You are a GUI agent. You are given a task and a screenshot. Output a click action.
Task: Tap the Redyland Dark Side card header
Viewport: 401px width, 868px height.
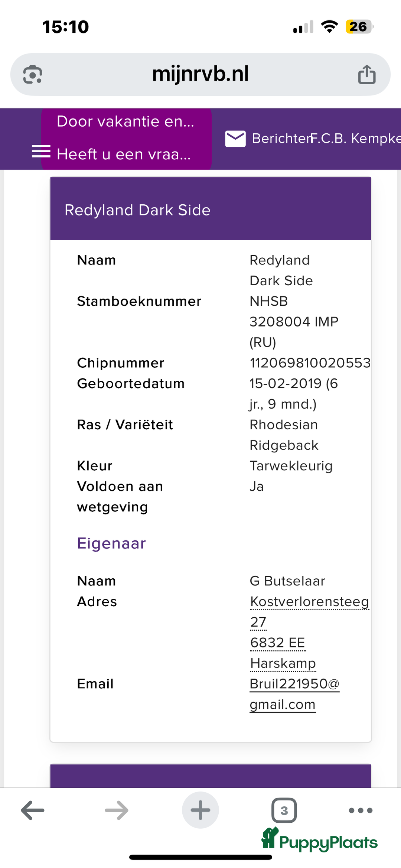[211, 210]
